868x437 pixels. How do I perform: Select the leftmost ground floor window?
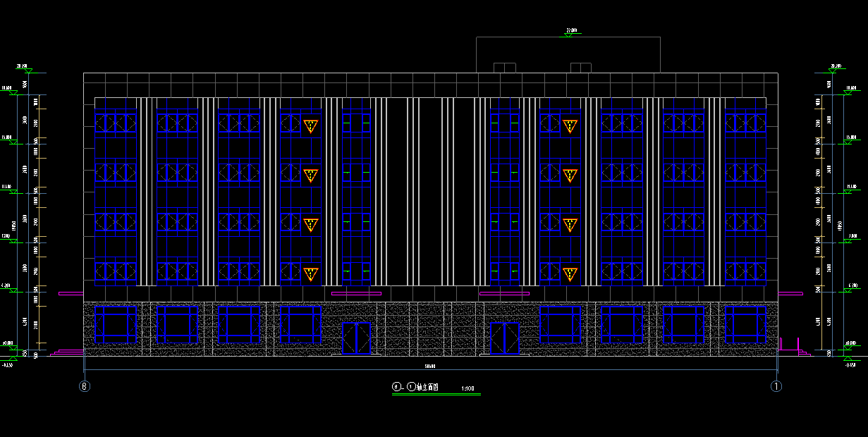click(x=116, y=324)
